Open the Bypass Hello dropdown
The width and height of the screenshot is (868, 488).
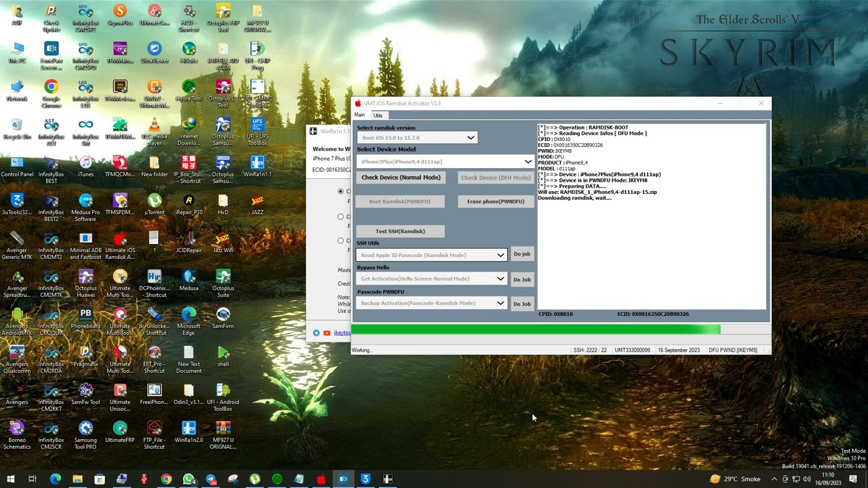coord(500,279)
